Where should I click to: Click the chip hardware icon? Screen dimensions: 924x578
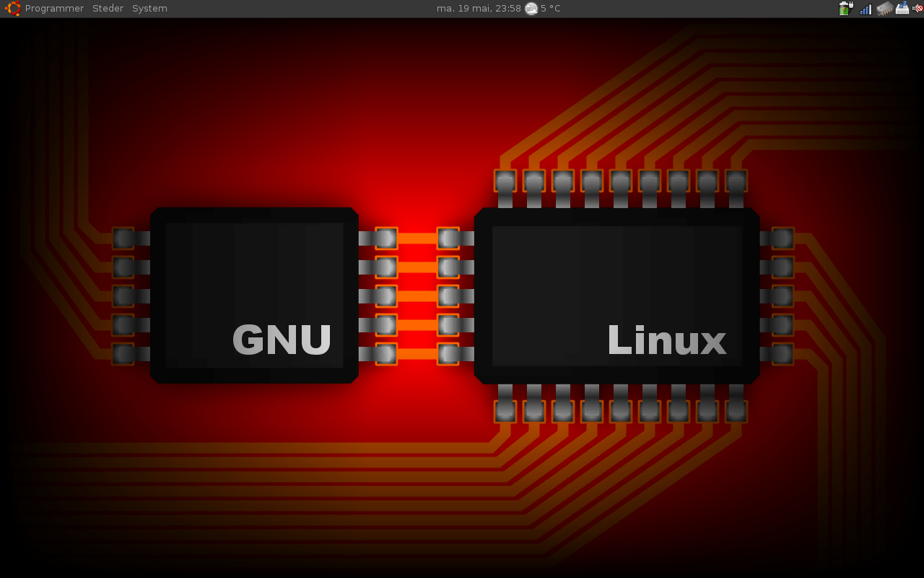(x=884, y=9)
